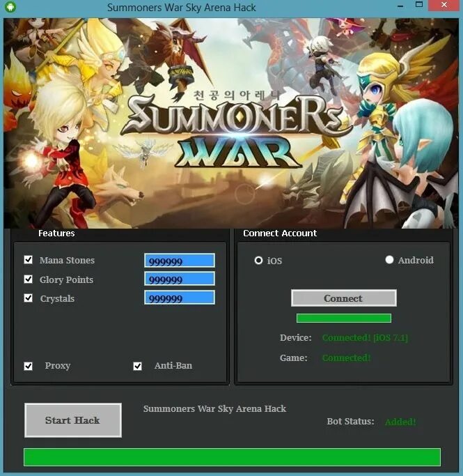Maximize the hack window
The image size is (463, 476).
[x=419, y=5]
